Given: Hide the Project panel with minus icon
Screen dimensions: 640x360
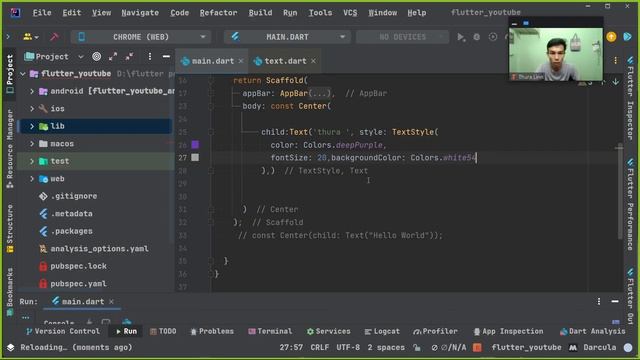Looking at the screenshot, I should click(166, 56).
